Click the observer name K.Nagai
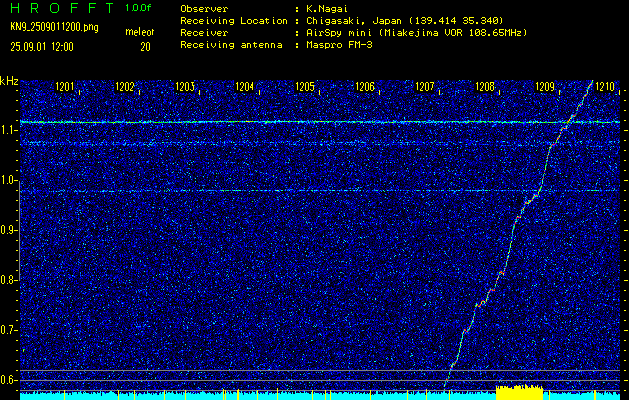The width and height of the screenshot is (629, 400). point(326,9)
